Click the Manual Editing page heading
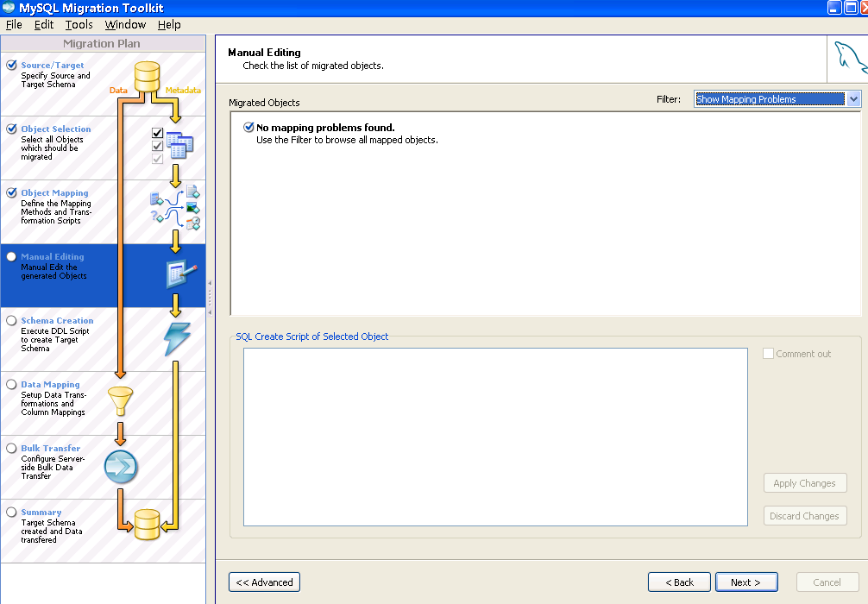 pos(265,52)
